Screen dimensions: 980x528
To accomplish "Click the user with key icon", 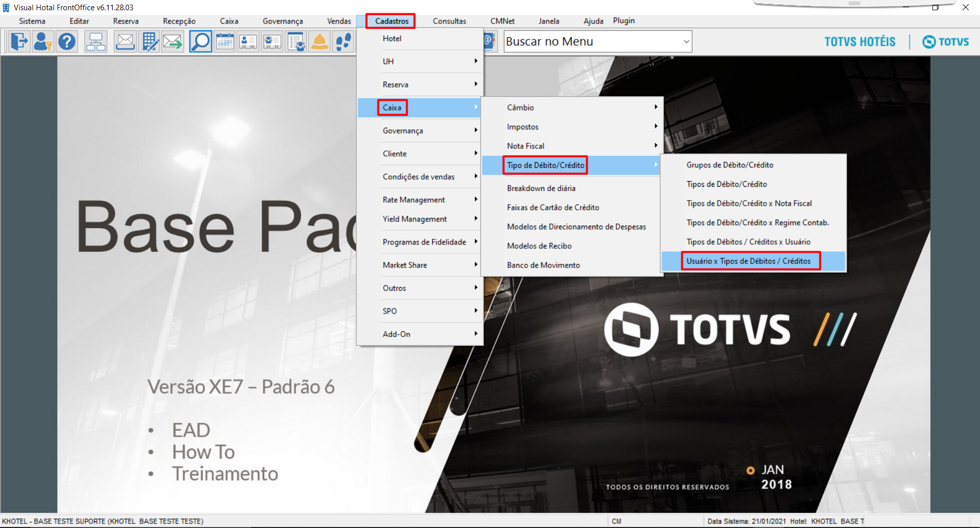I will pos(43,41).
